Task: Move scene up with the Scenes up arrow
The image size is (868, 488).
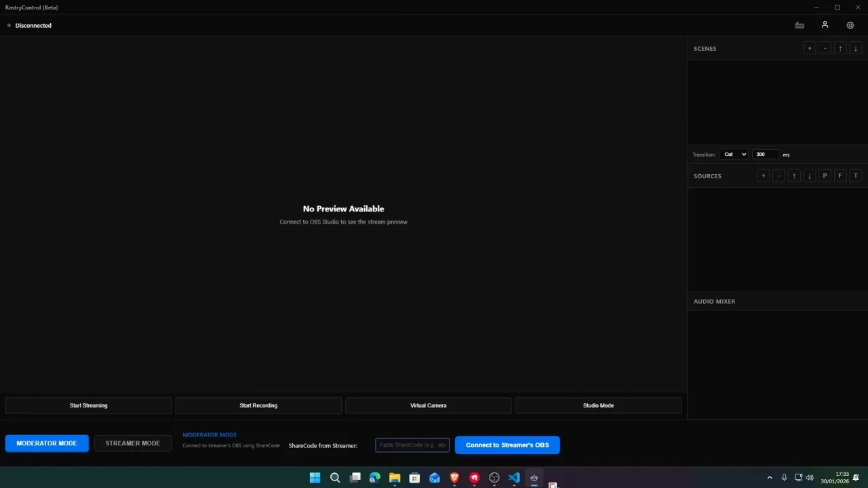Action: point(840,48)
